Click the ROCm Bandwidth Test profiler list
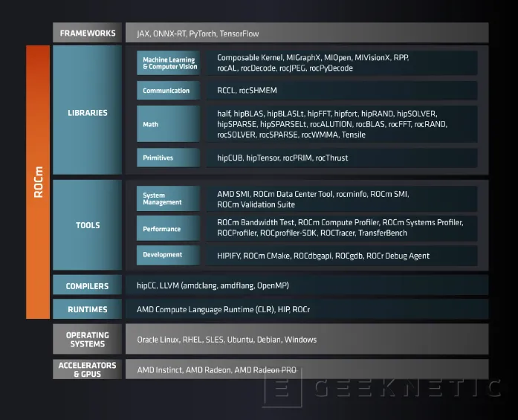 coord(342,228)
